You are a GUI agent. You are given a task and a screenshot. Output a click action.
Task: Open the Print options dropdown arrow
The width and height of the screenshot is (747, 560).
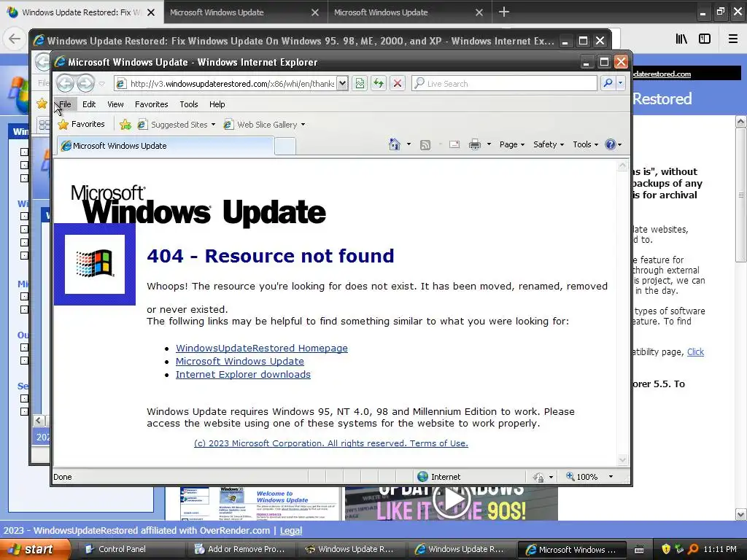(x=489, y=144)
